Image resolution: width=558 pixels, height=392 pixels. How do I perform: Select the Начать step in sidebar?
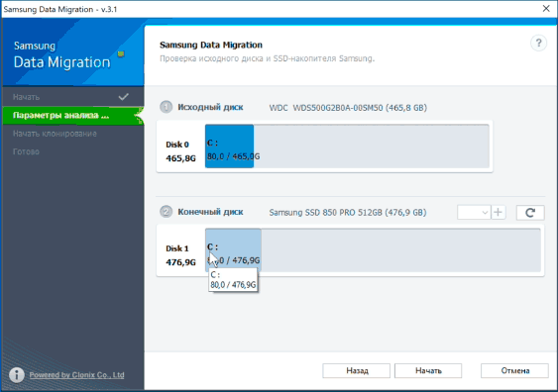pyautogui.click(x=73, y=97)
